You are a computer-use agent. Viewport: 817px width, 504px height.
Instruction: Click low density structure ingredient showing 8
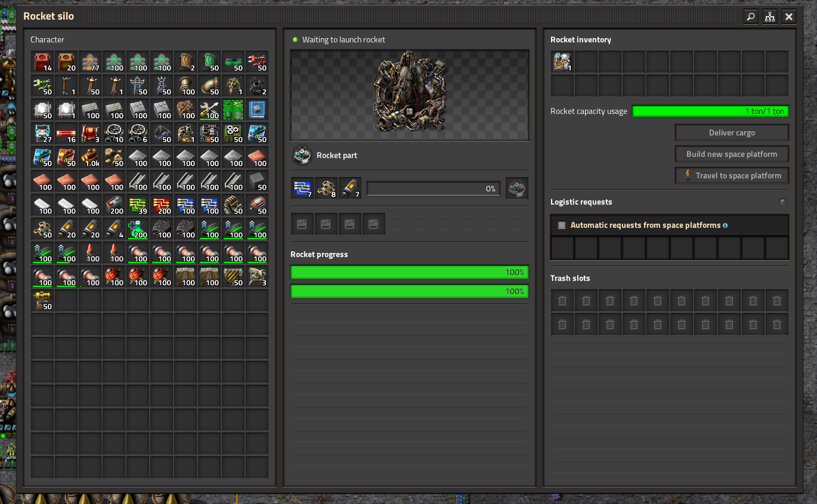[x=326, y=188]
